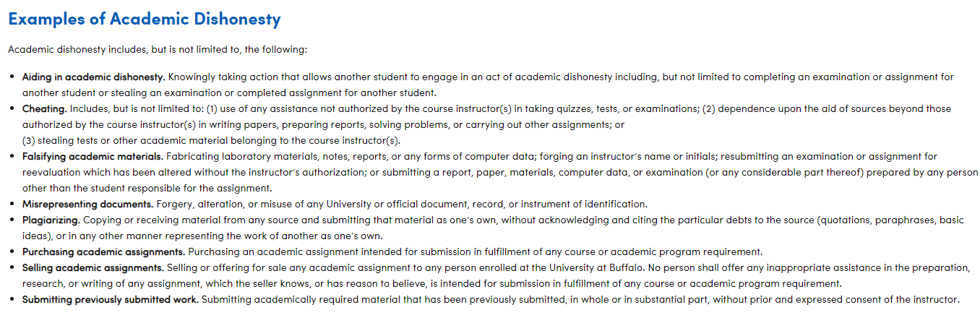Click the "(1) use of any assistance" clause
The height and width of the screenshot is (323, 980).
[x=288, y=108]
